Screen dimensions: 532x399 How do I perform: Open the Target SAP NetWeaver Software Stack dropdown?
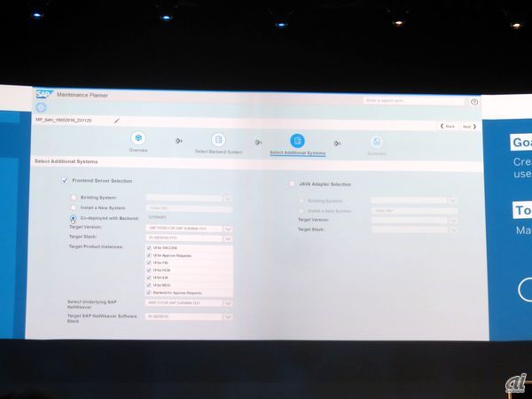coord(228,317)
